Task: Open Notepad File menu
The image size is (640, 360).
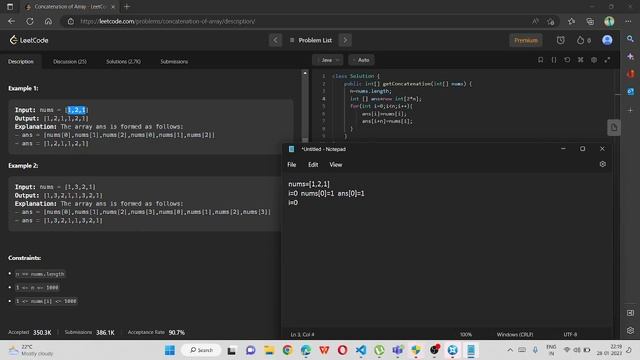Action: coord(291,164)
